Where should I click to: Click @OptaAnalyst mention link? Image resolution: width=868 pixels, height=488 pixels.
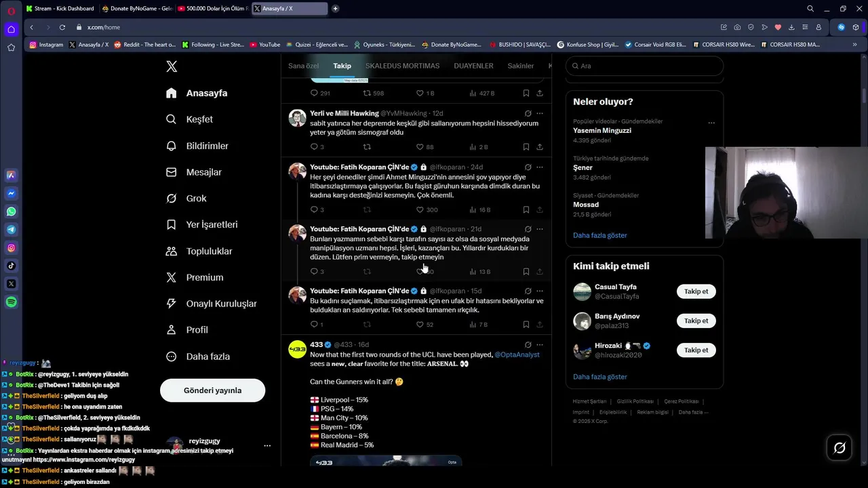[517, 354]
